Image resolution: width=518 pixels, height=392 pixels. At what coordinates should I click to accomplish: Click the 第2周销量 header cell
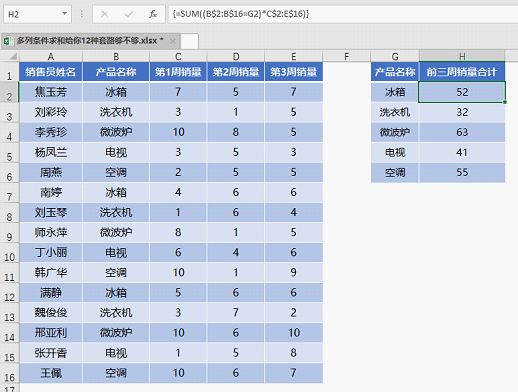coord(236,72)
